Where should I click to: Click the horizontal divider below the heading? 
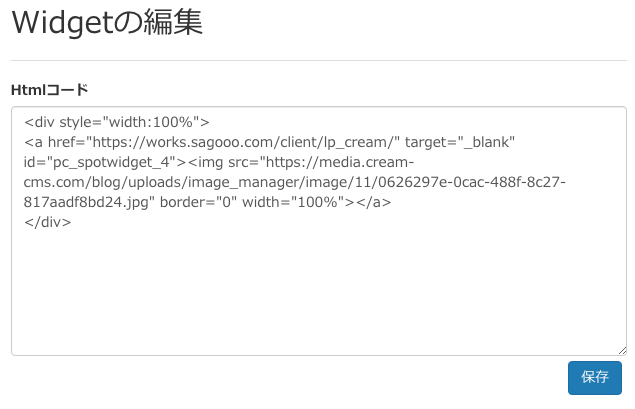[319, 61]
